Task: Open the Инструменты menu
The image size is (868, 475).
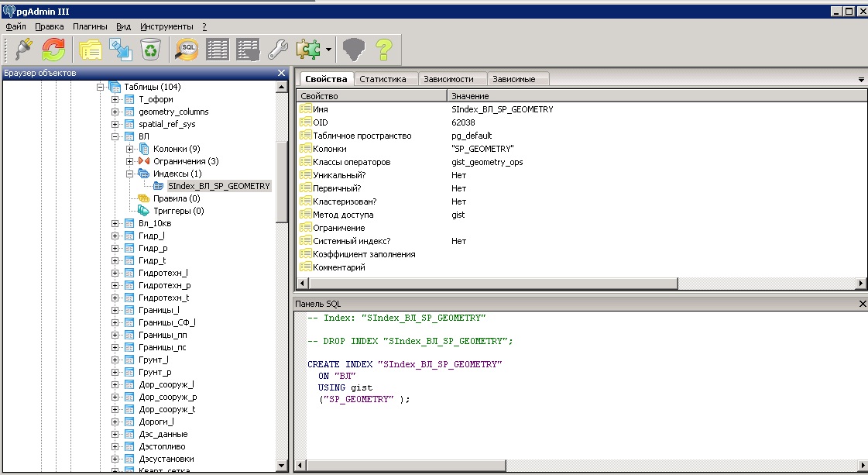Action: (166, 26)
